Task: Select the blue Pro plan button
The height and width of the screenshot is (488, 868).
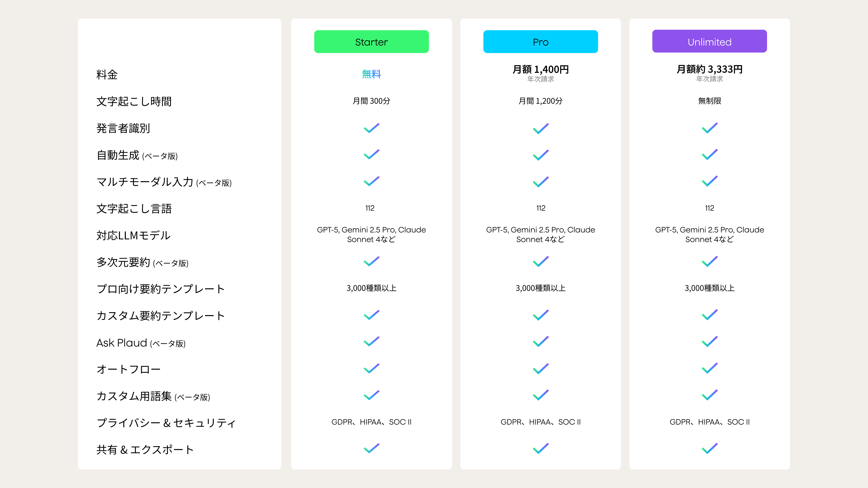Action: pos(540,42)
